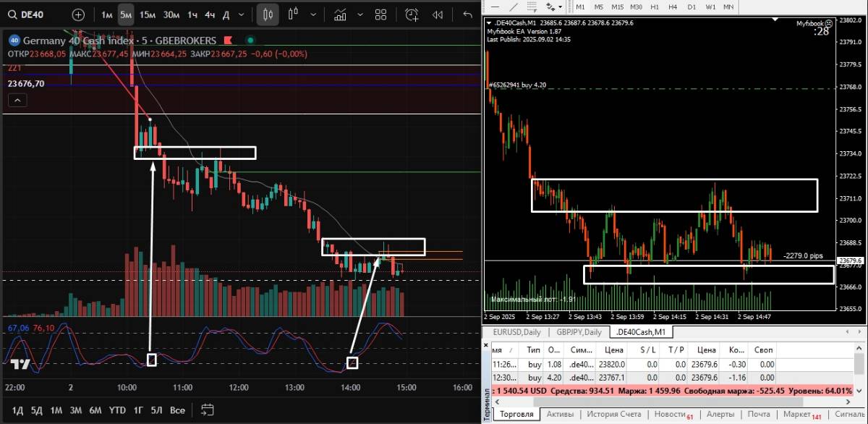
Task: Expand the time interval dropdown arrow after Д
Action: [242, 14]
